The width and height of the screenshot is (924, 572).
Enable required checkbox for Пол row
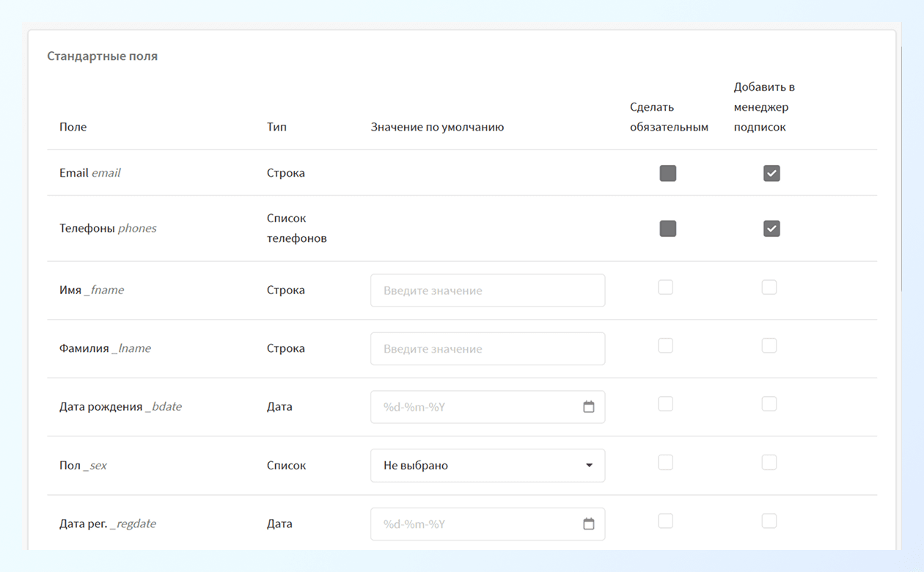click(665, 462)
